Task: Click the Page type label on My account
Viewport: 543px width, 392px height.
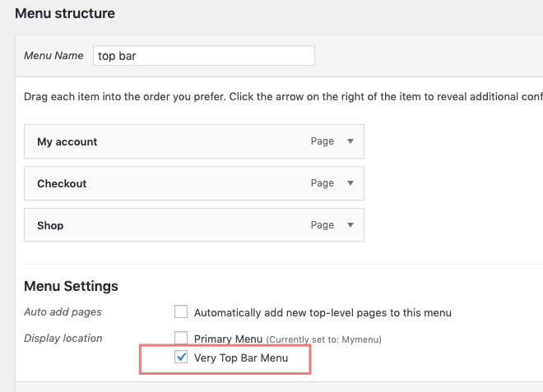Action: click(322, 141)
